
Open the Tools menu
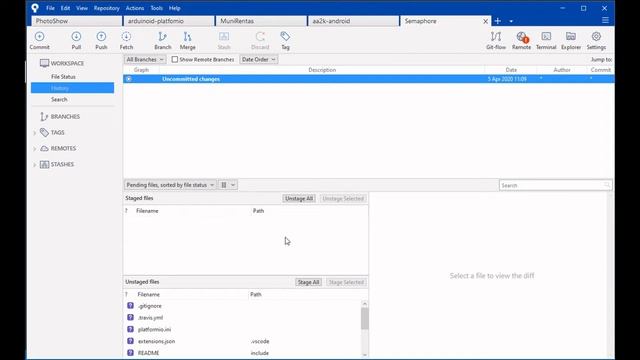tap(156, 8)
